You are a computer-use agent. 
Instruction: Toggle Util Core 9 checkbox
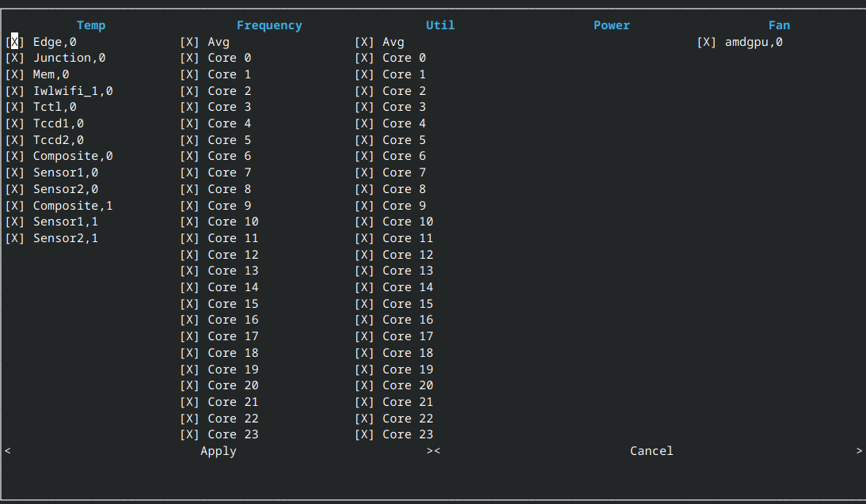364,206
